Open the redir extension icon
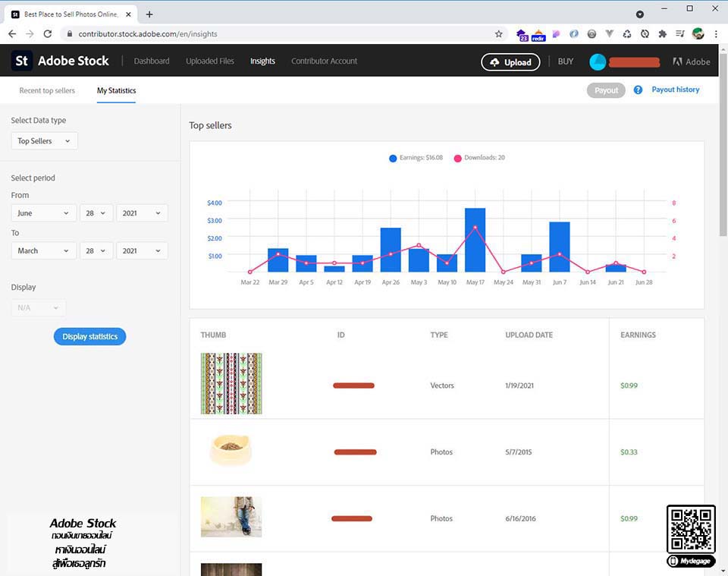The height and width of the screenshot is (576, 728). 538,35
